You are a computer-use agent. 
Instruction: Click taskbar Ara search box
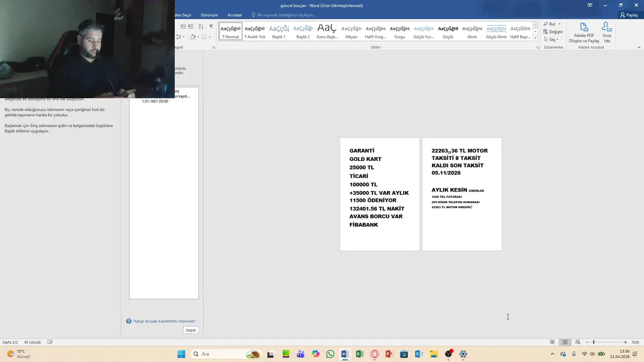227,354
